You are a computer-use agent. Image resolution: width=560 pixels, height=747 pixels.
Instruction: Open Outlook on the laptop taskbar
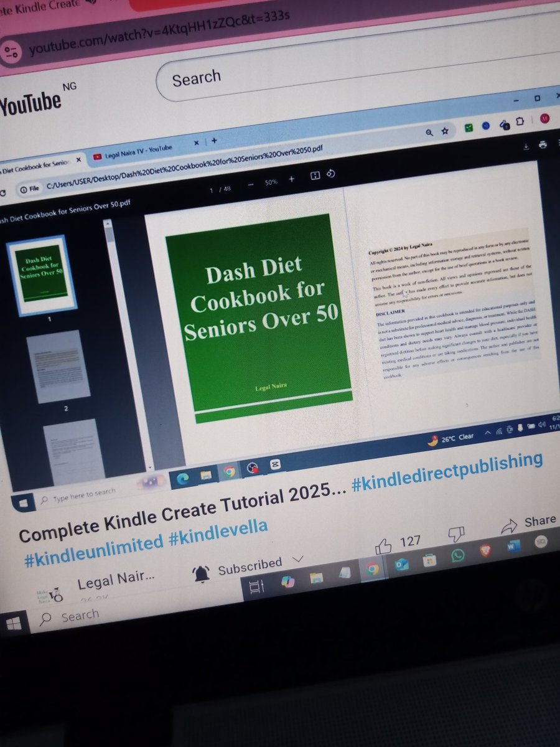(x=401, y=564)
